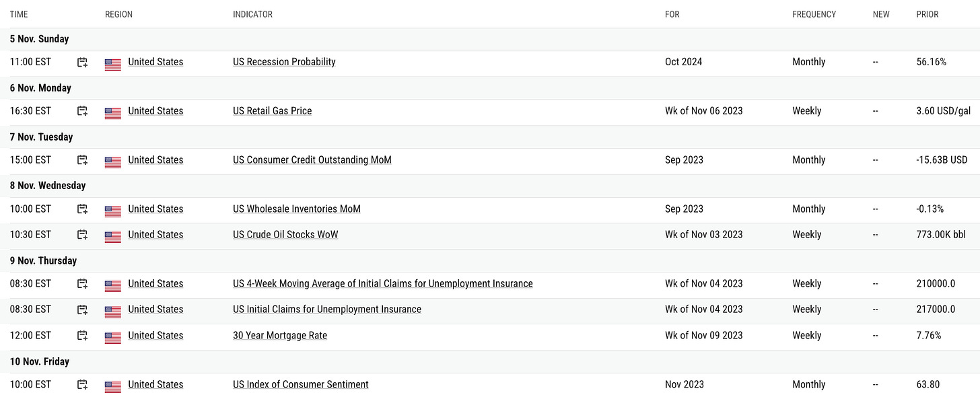Select the 7 Nov. Tuesday date heading
980x399 pixels.
click(x=41, y=137)
